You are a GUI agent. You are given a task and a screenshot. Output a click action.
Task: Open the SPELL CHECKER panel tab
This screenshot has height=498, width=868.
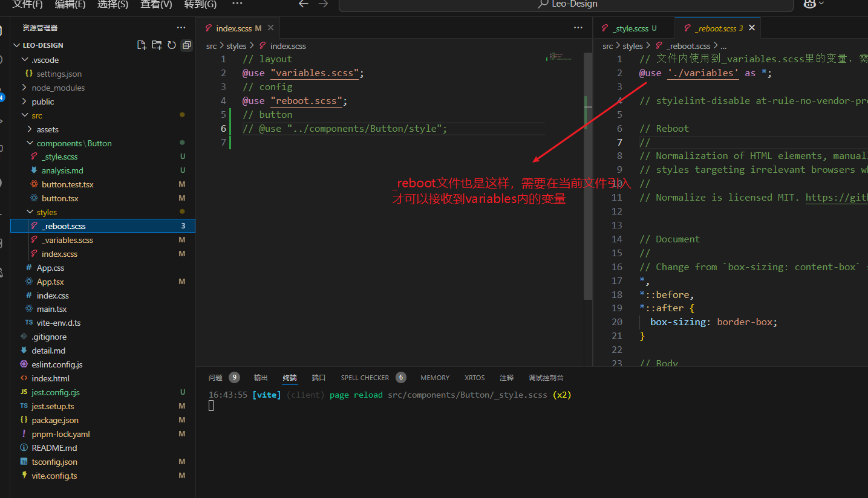click(x=365, y=378)
